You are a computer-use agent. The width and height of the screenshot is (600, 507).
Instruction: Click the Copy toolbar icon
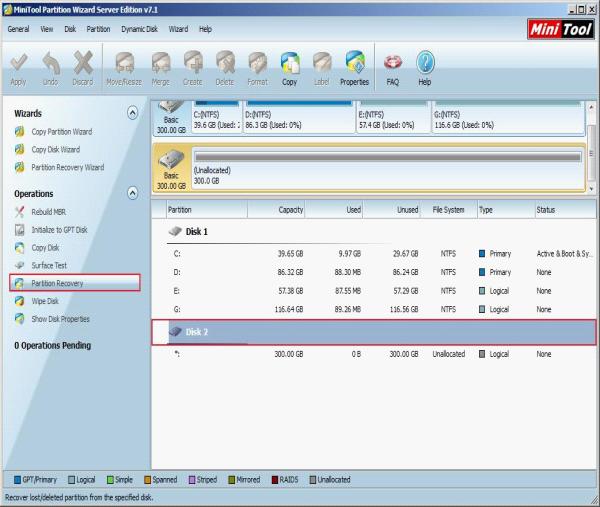290,69
